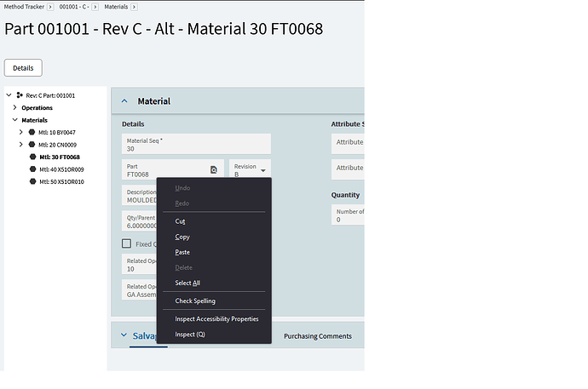Choose Copy from the context menu
Image resolution: width=588 pixels, height=389 pixels.
(214, 237)
